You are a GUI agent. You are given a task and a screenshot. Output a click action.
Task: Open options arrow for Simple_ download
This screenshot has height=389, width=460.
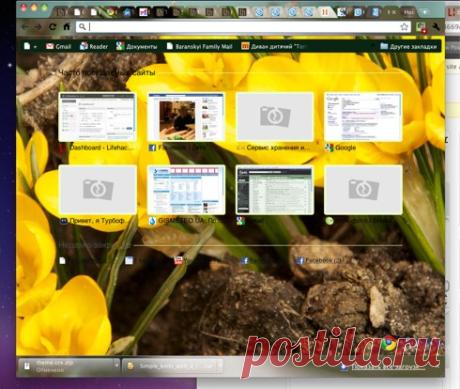[220, 366]
